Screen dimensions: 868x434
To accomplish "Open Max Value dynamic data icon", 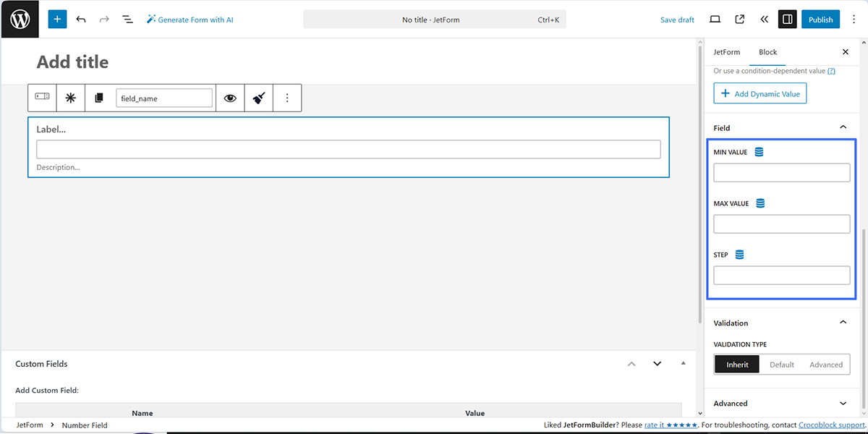I will 760,203.
